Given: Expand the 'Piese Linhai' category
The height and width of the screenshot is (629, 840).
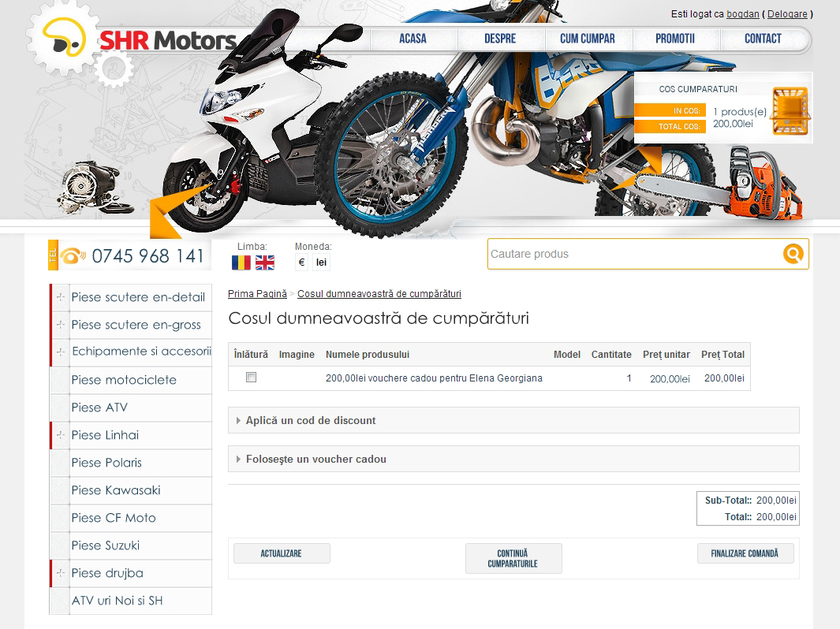Looking at the screenshot, I should tap(60, 435).
